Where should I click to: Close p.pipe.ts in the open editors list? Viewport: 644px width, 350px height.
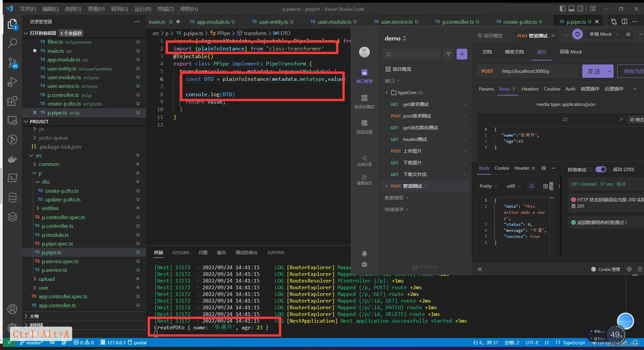coord(35,113)
